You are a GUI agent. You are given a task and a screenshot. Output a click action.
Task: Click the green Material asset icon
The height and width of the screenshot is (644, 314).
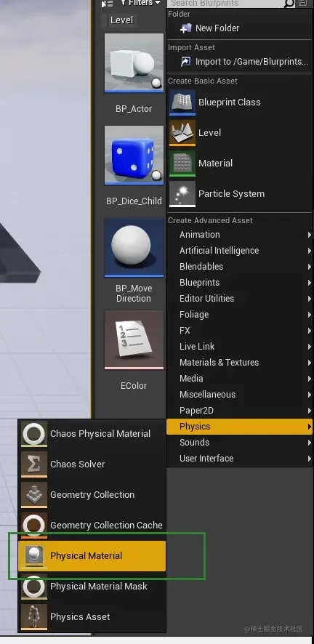(x=182, y=163)
